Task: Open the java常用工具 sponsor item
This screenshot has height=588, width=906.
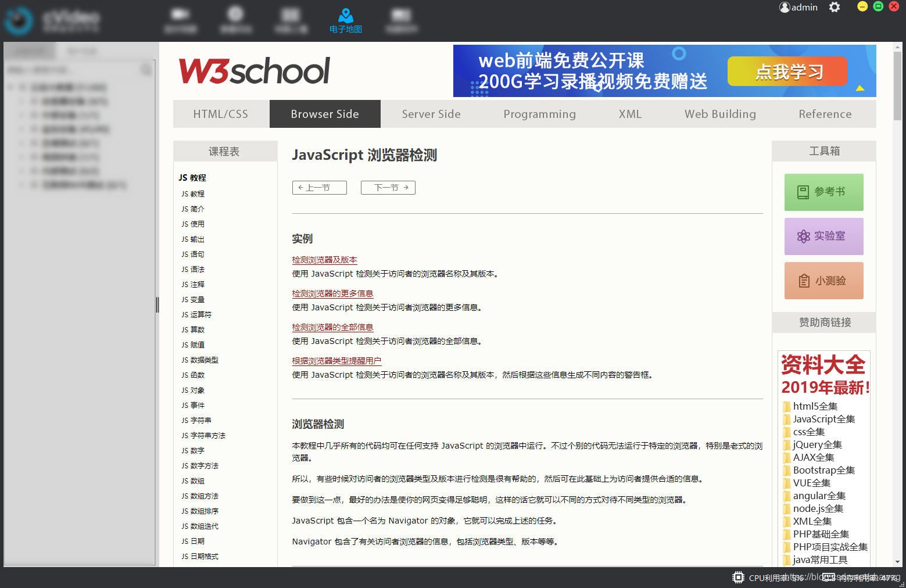Action: [x=821, y=560]
